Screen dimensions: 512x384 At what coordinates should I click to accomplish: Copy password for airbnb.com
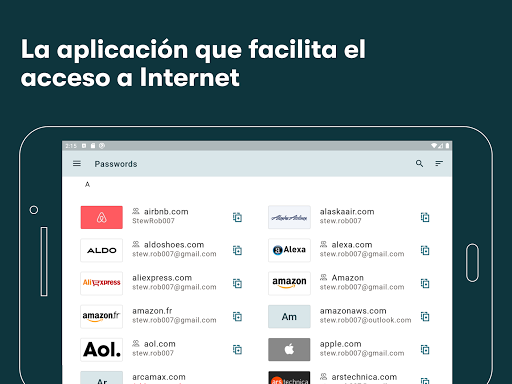[x=237, y=217]
